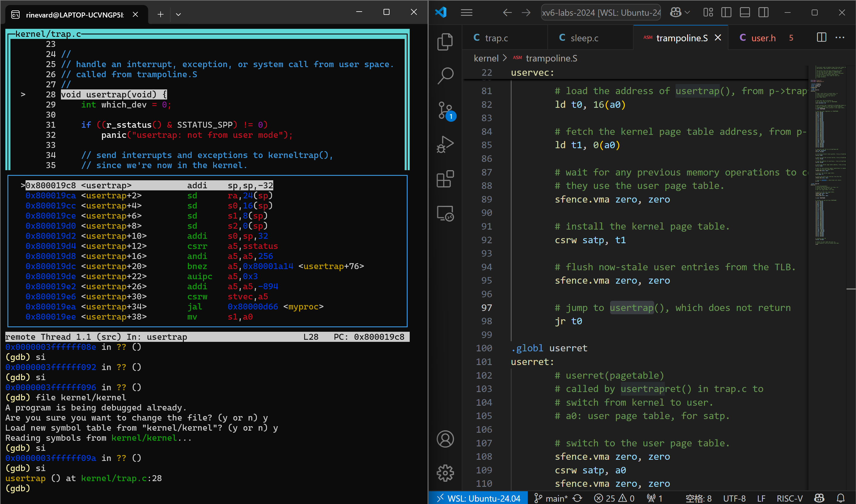Click the main* git branch indicator
Image resolution: width=856 pixels, height=504 pixels.
pos(551,498)
